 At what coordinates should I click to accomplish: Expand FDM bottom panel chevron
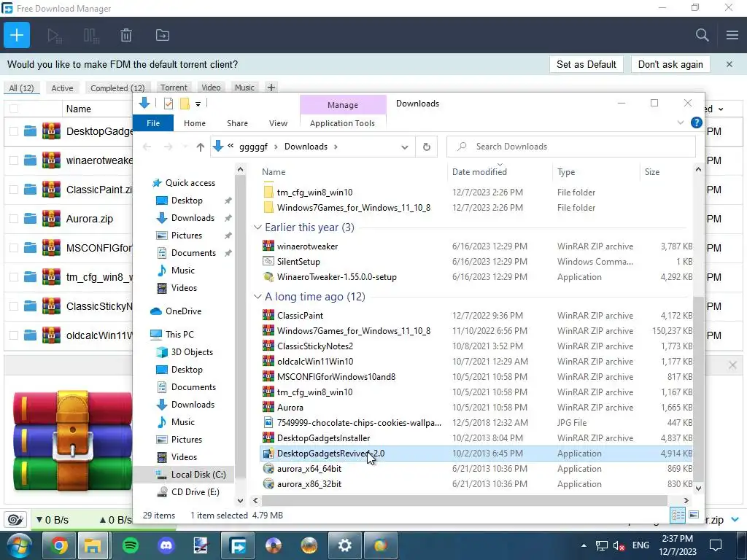[735, 519]
